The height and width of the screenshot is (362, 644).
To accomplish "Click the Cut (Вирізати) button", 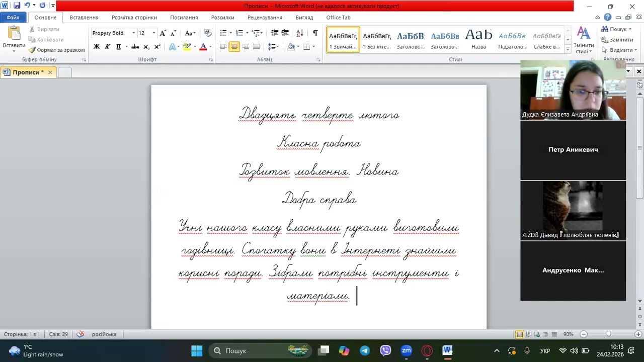I will [x=44, y=29].
